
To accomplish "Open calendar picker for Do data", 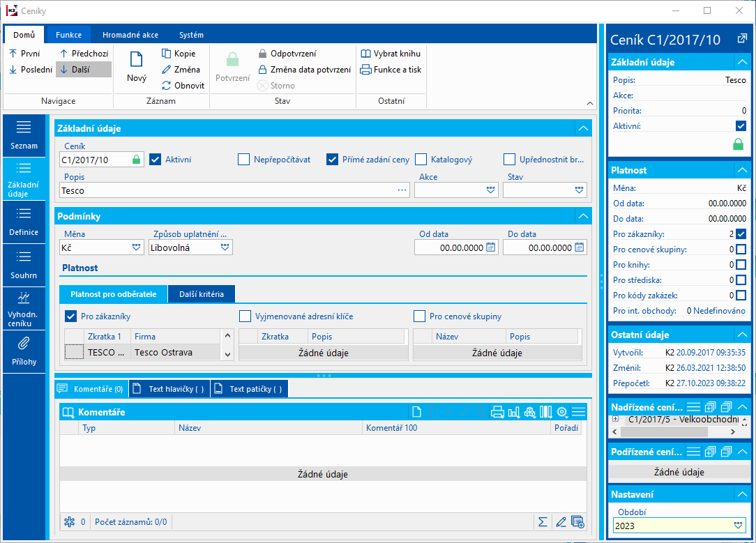I will pyautogui.click(x=580, y=247).
